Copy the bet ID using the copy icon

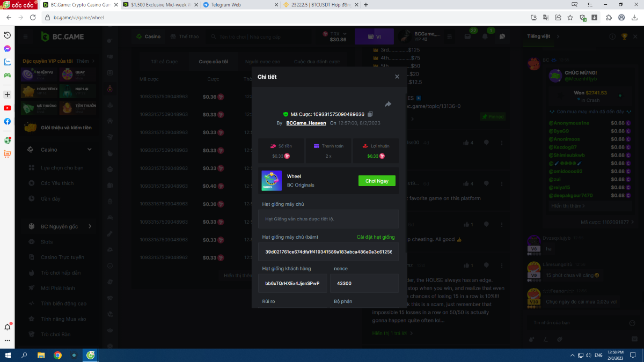pos(370,114)
